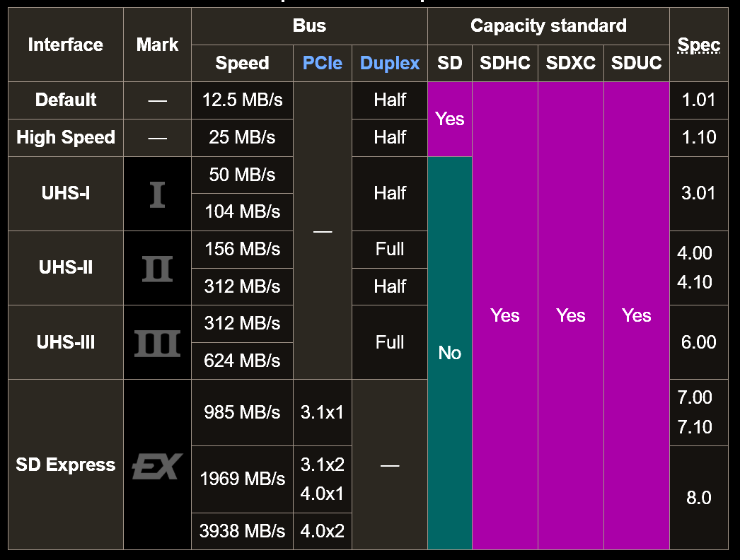Select spec version 7.10
The image size is (740, 560).
[x=695, y=427]
